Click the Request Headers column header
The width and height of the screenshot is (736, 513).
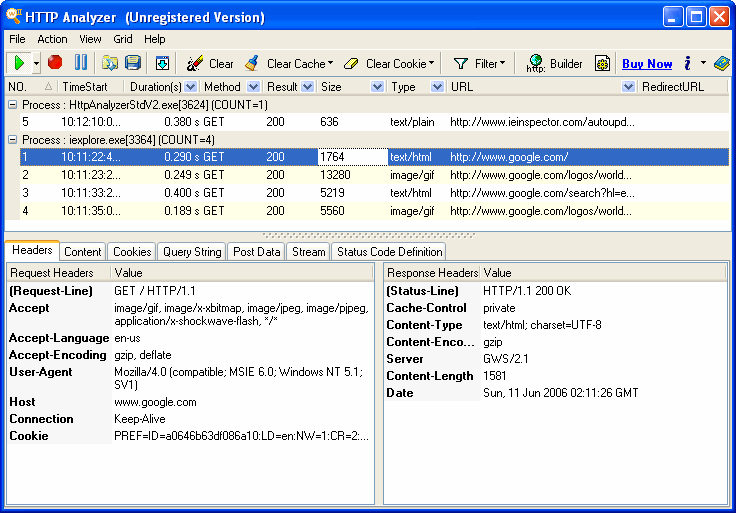[x=59, y=273]
